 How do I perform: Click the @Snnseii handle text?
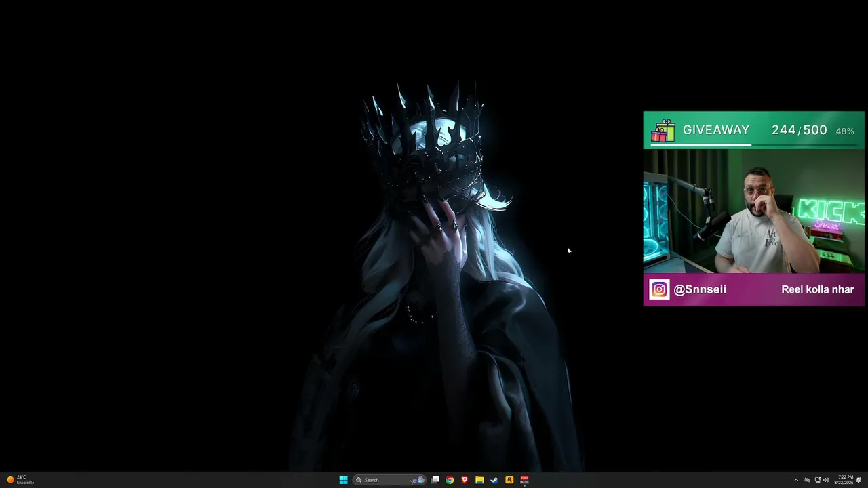(700, 289)
